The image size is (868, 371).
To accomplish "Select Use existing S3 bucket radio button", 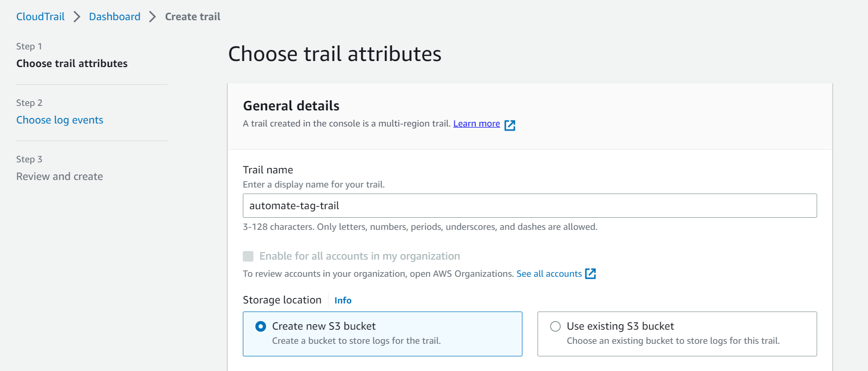I will click(555, 327).
